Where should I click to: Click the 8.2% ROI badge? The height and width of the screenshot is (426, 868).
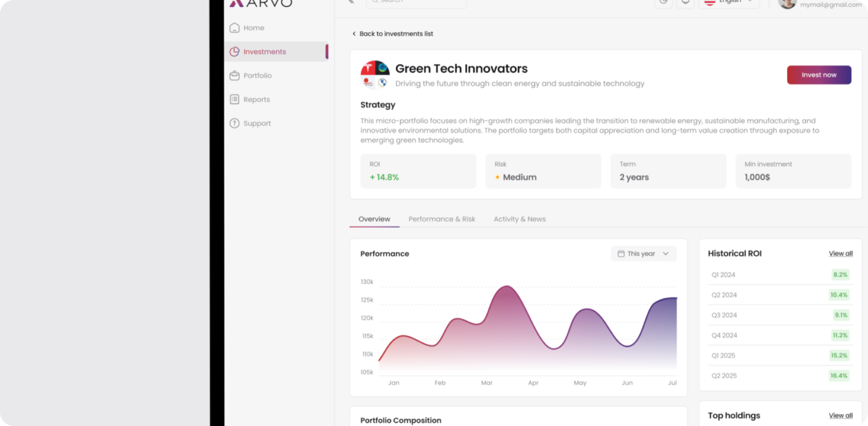pos(841,274)
